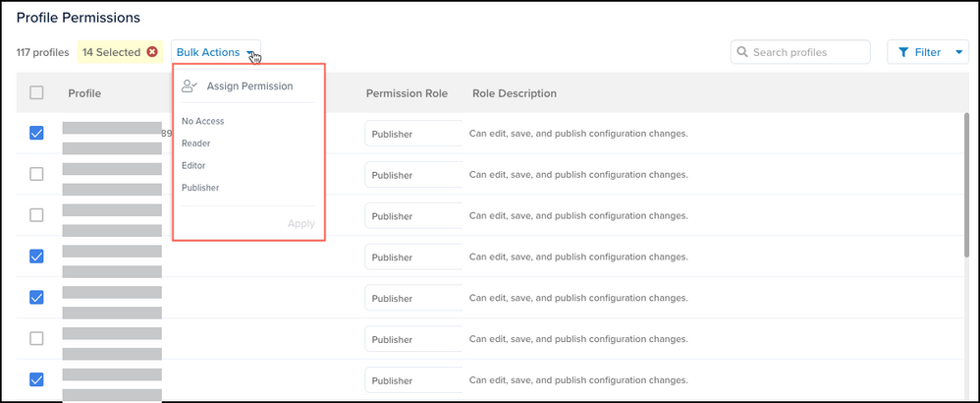Screen dimensions: 980x403
Task: Expand the Filter dropdown arrow
Action: pos(958,52)
